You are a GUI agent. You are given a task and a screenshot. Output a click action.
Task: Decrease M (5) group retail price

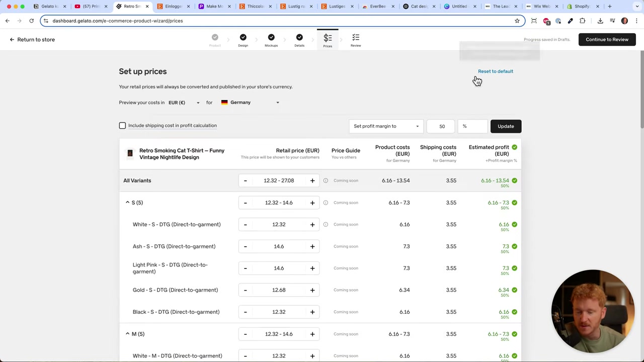(x=245, y=334)
